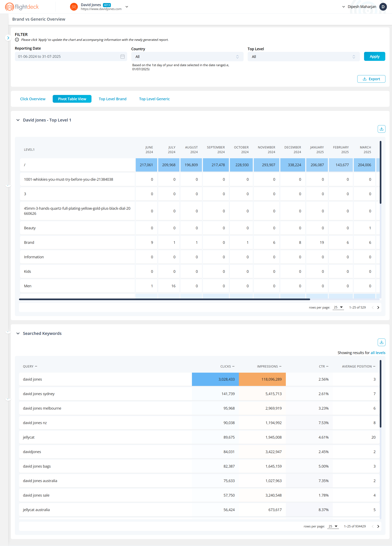The image size is (392, 546).
Task: Click the 'david jones bags' query
Action: 37,466
